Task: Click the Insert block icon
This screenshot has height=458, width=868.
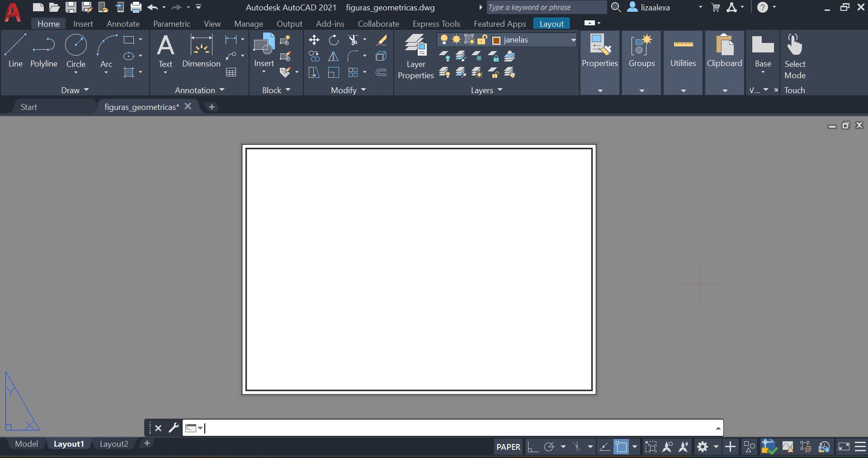Action: pyautogui.click(x=264, y=51)
